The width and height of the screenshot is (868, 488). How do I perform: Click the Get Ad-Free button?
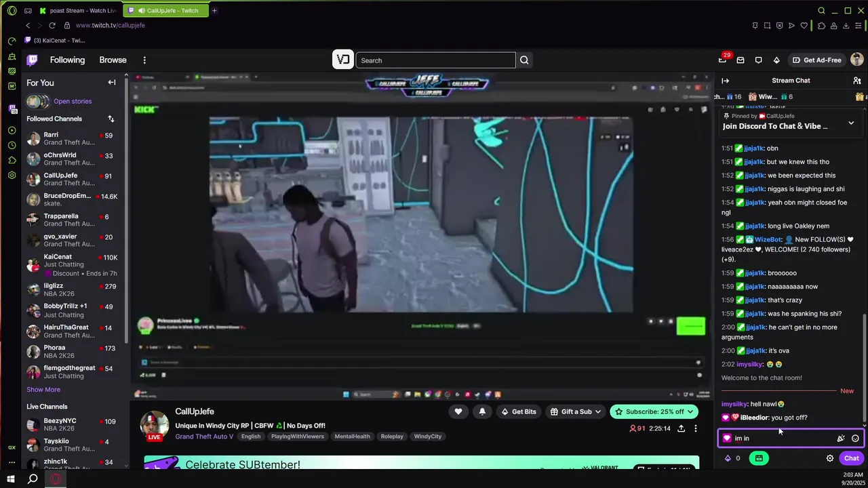coord(816,60)
